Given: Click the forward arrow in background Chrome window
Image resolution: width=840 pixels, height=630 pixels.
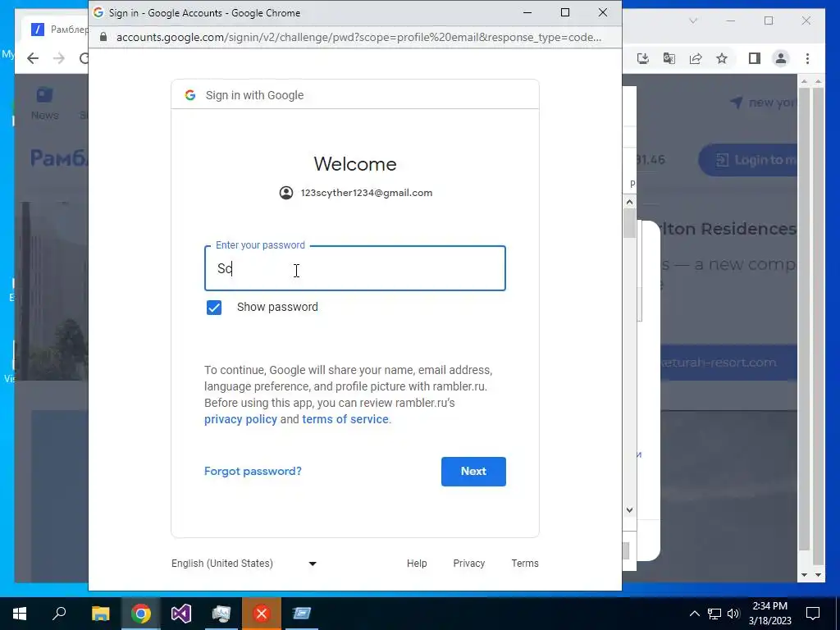Looking at the screenshot, I should [x=58, y=58].
